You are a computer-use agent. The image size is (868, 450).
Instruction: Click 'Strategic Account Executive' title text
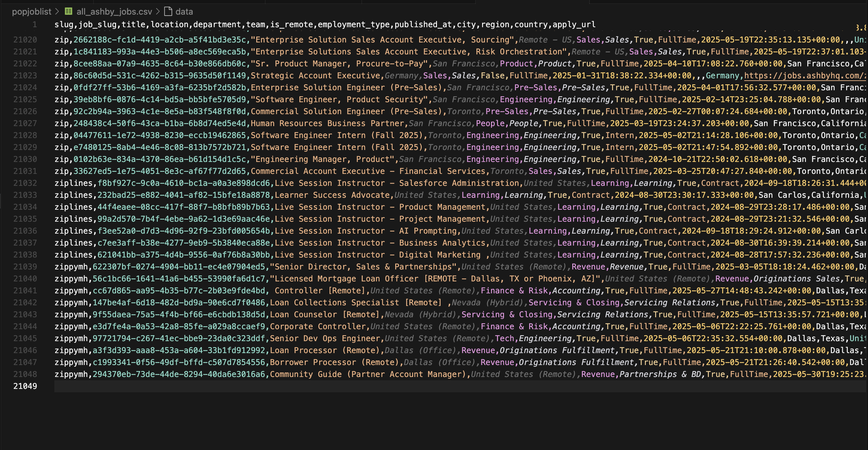315,76
